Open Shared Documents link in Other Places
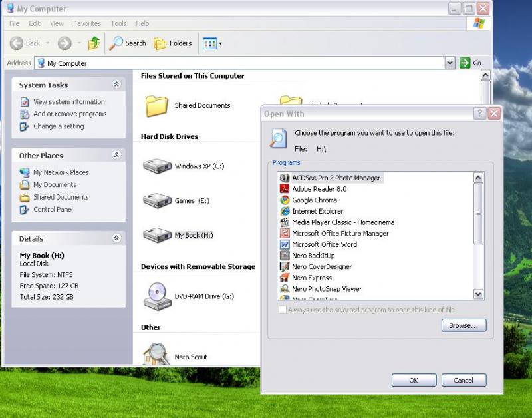 [61, 197]
